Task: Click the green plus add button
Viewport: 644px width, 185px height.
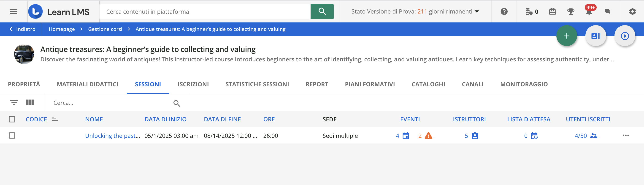Action: coord(566,36)
